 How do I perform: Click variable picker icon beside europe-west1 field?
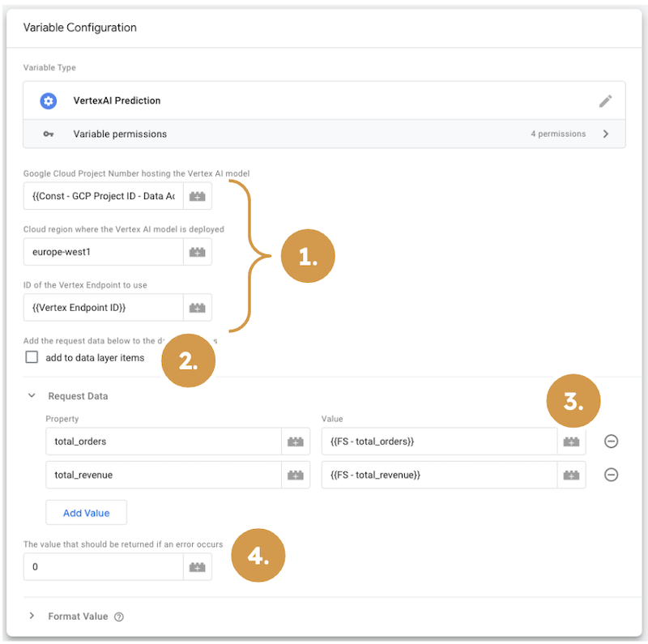198,252
